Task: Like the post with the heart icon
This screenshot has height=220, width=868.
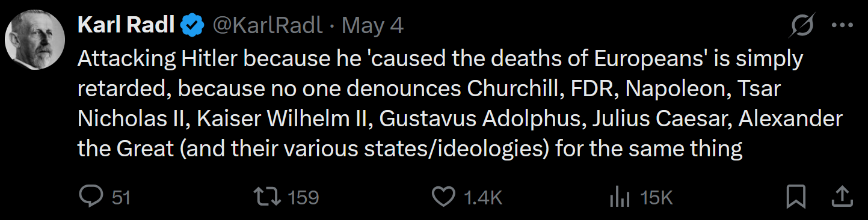Action: [x=443, y=197]
